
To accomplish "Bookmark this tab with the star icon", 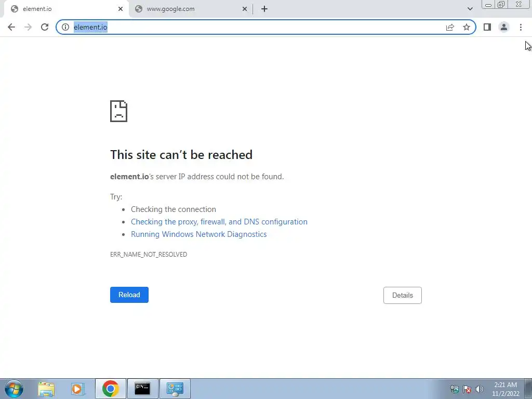I will [x=467, y=27].
